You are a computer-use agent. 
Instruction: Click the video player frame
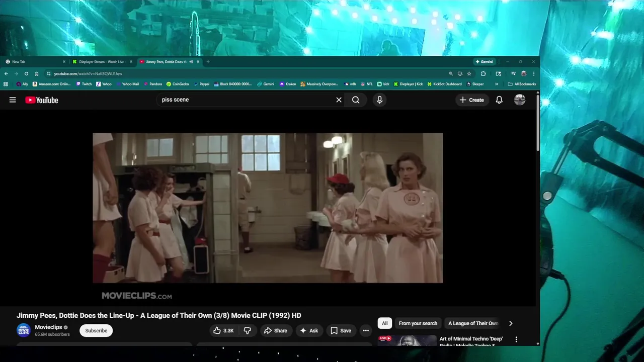pos(268,208)
